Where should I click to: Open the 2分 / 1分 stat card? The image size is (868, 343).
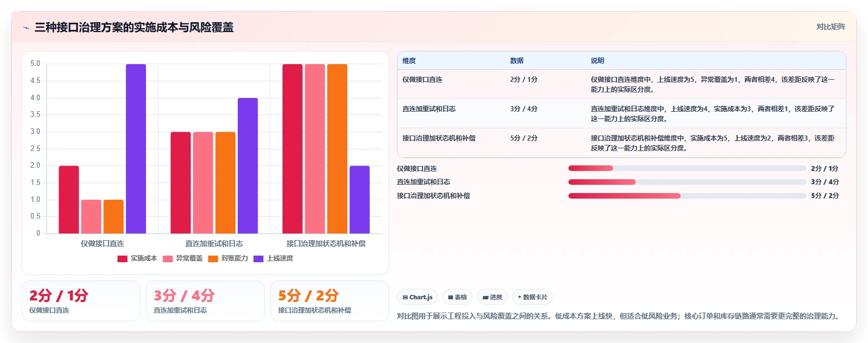[81, 301]
